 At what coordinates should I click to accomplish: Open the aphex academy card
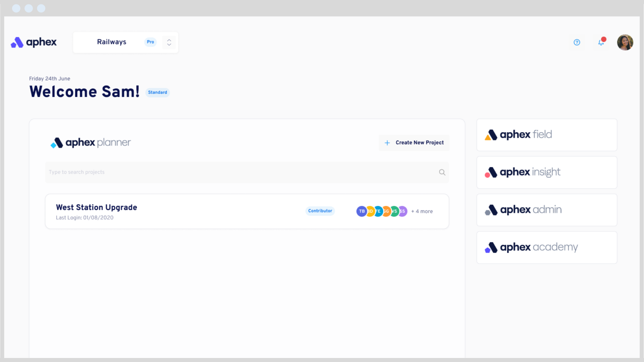547,248
